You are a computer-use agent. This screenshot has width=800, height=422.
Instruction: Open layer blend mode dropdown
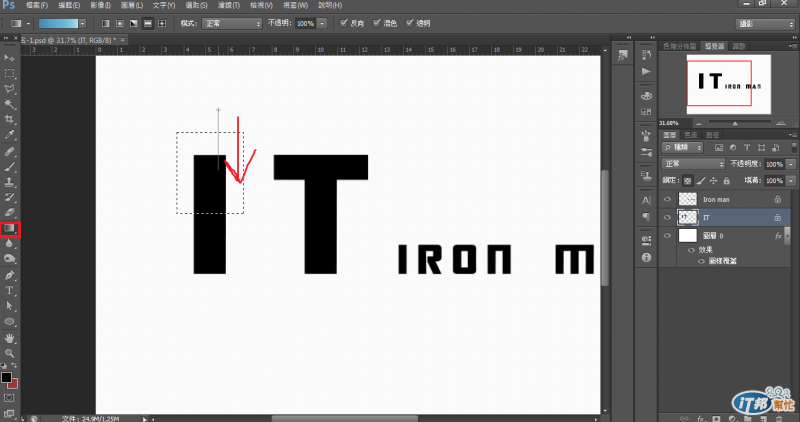[x=693, y=164]
